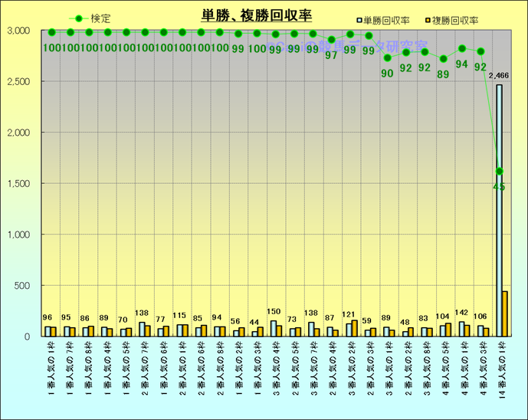This screenshot has width=528, height=420.
Task: Click the bar data label 44
Action: tap(255, 322)
